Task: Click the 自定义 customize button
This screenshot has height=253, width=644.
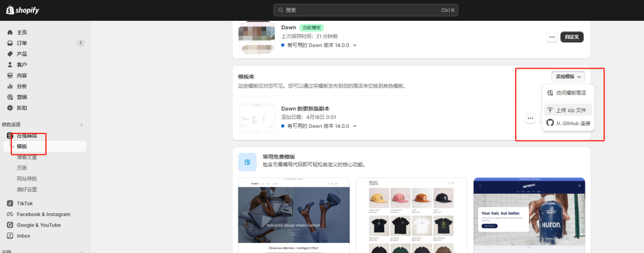Action: [x=572, y=37]
